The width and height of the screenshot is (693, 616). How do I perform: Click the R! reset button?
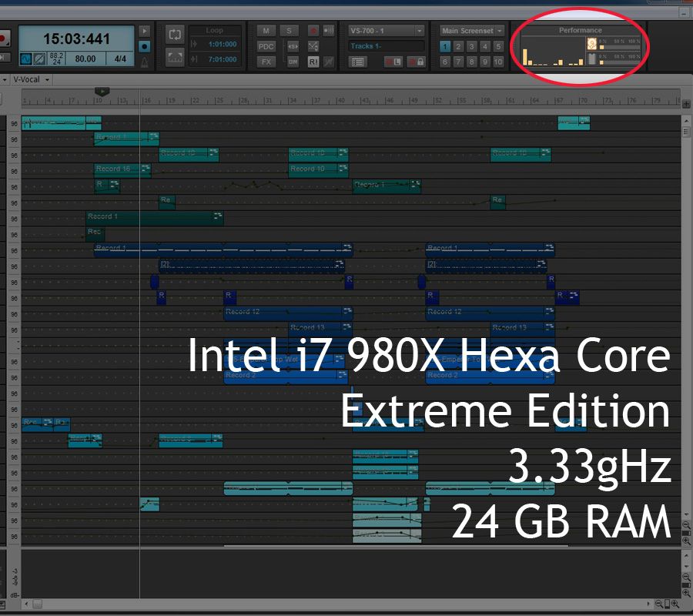[313, 62]
